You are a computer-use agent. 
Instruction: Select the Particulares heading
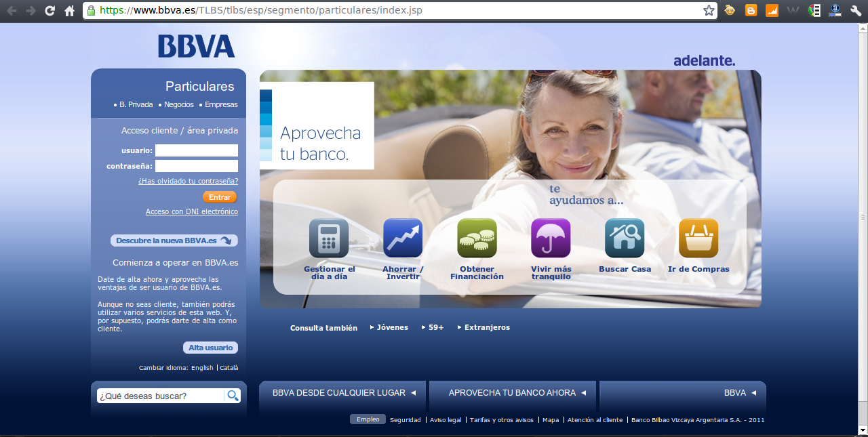coord(200,87)
